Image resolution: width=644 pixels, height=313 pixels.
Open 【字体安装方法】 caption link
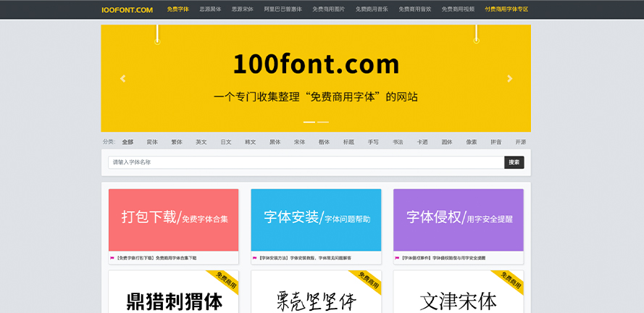click(x=305, y=259)
